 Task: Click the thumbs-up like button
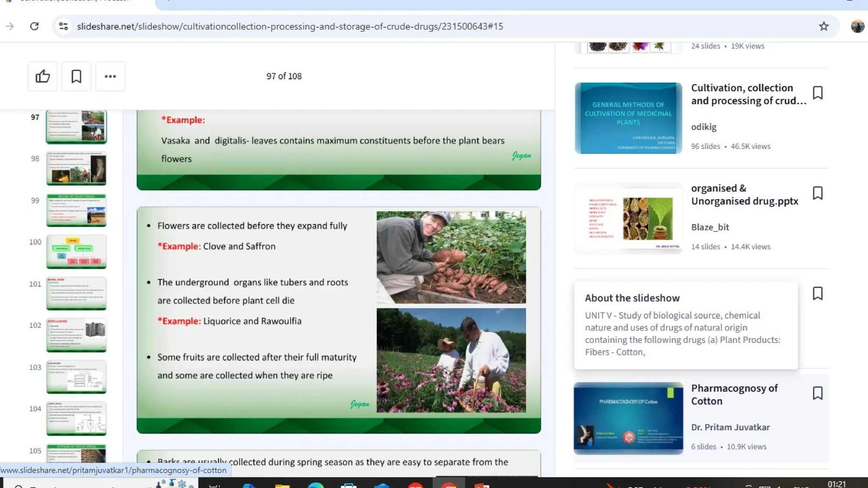[x=42, y=76]
